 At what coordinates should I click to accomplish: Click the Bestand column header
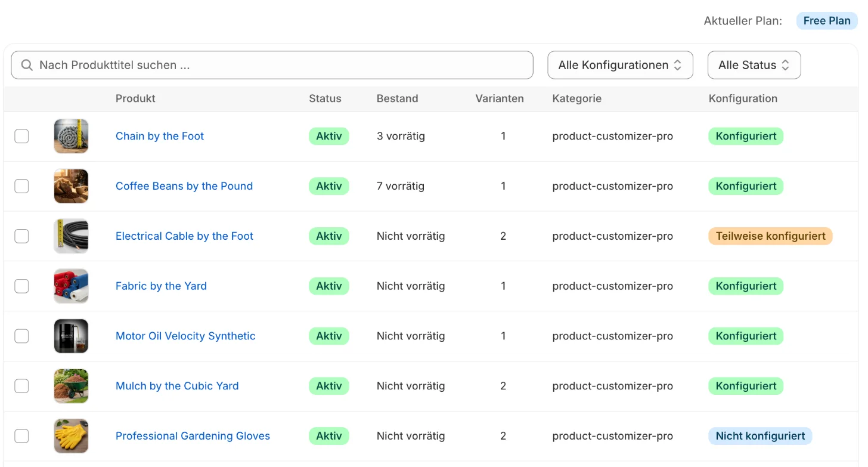397,99
